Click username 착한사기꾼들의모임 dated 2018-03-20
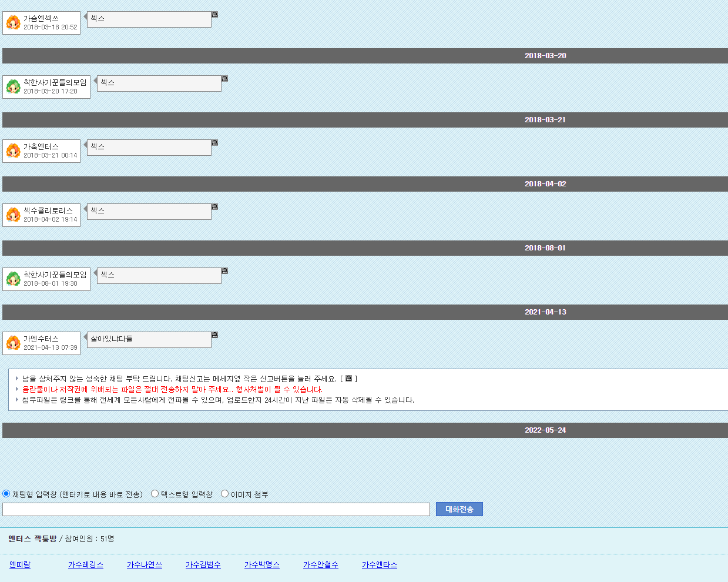This screenshot has width=728, height=582. [x=55, y=82]
